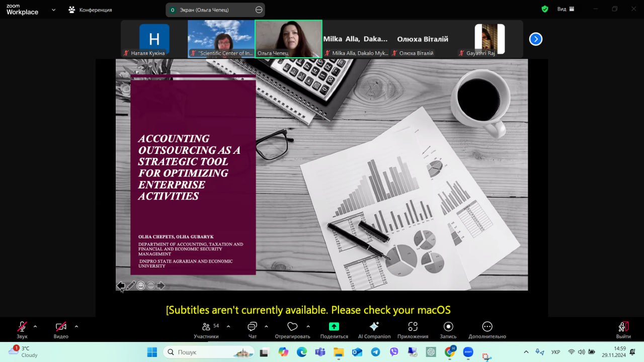
Task: Open Microsoft Edge from the taskbar
Action: [x=302, y=352]
